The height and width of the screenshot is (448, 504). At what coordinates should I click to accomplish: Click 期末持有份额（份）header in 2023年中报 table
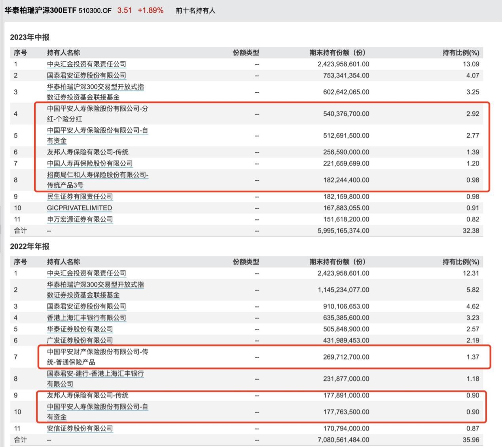coord(337,53)
